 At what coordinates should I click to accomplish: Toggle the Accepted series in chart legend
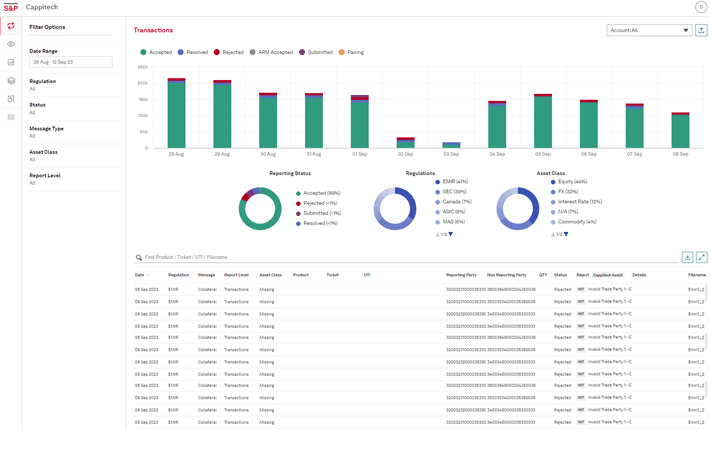tap(156, 53)
